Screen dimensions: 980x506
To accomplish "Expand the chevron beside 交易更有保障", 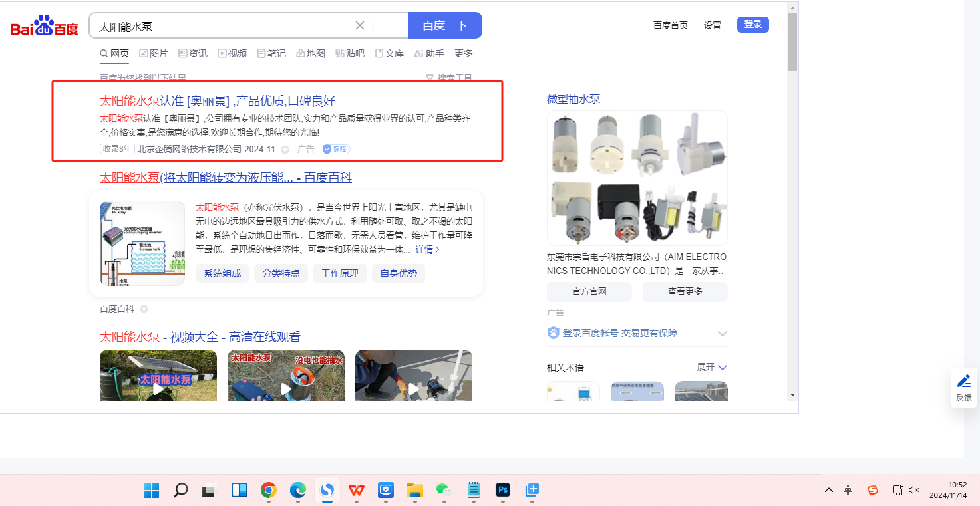I will pos(723,334).
